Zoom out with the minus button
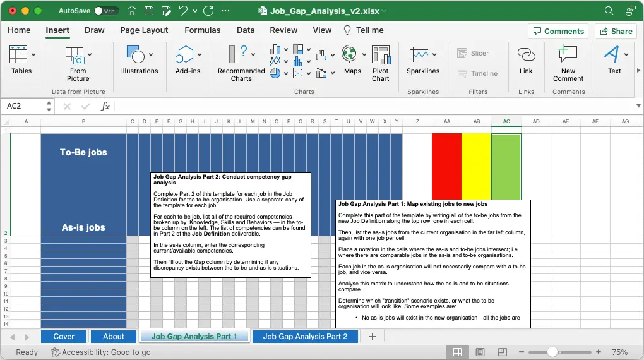Screen dimensions: 644x360 tap(521, 352)
